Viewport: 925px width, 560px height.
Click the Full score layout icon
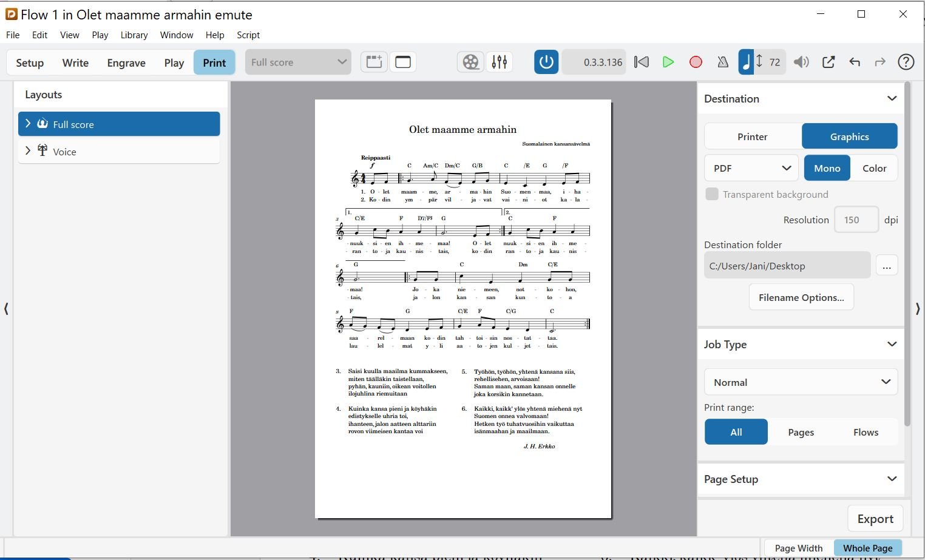coord(42,124)
